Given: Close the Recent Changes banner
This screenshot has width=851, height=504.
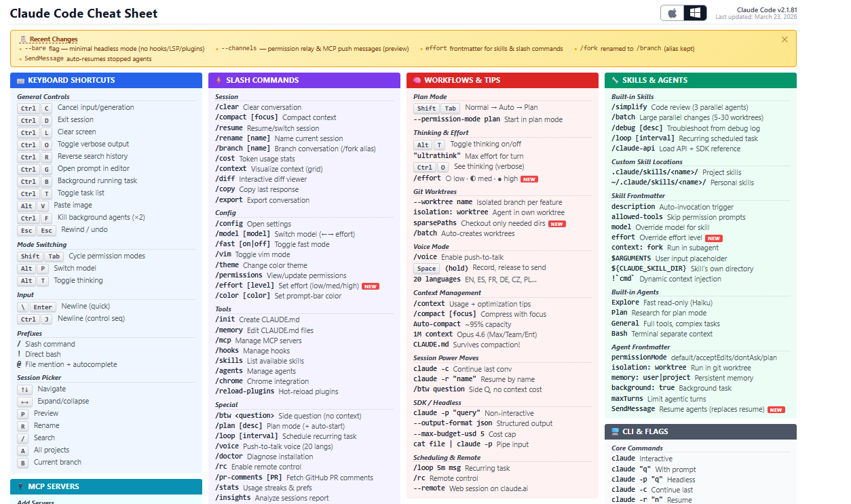Looking at the screenshot, I should 784,39.
